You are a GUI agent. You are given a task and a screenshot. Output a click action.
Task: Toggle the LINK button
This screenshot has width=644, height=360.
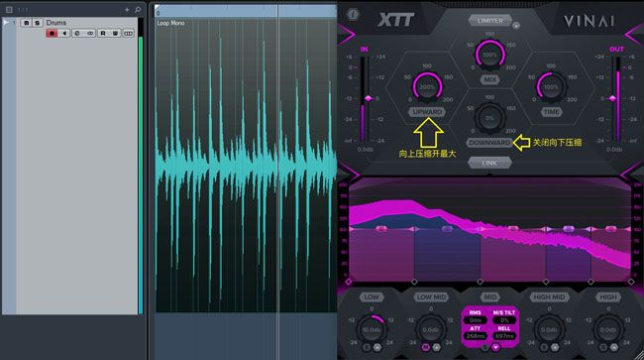[x=489, y=163]
